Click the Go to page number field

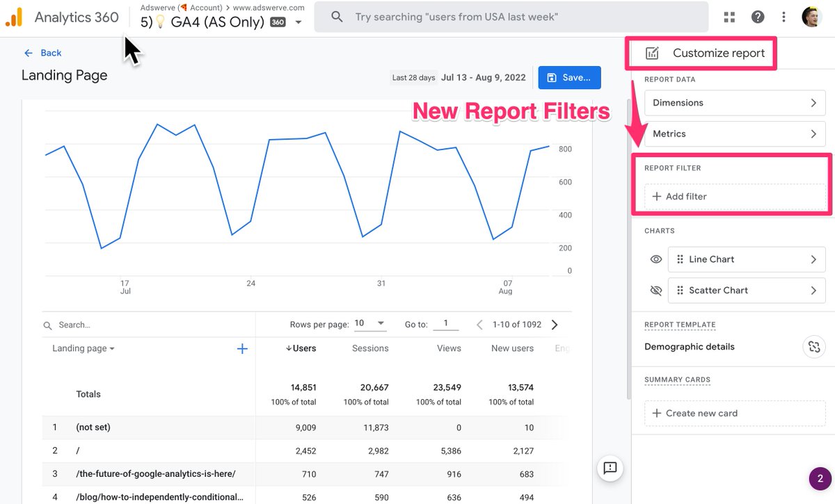click(x=446, y=324)
